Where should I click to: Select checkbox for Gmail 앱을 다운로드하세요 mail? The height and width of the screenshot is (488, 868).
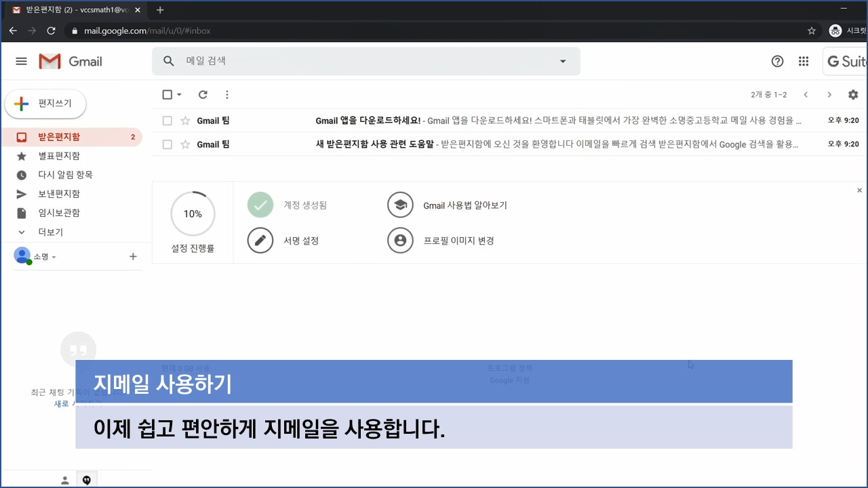point(167,121)
